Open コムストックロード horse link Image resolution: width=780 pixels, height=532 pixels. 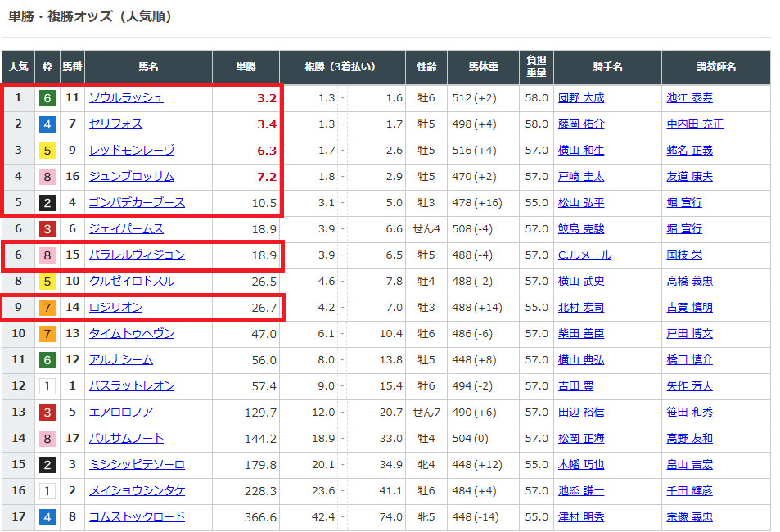[x=137, y=516]
